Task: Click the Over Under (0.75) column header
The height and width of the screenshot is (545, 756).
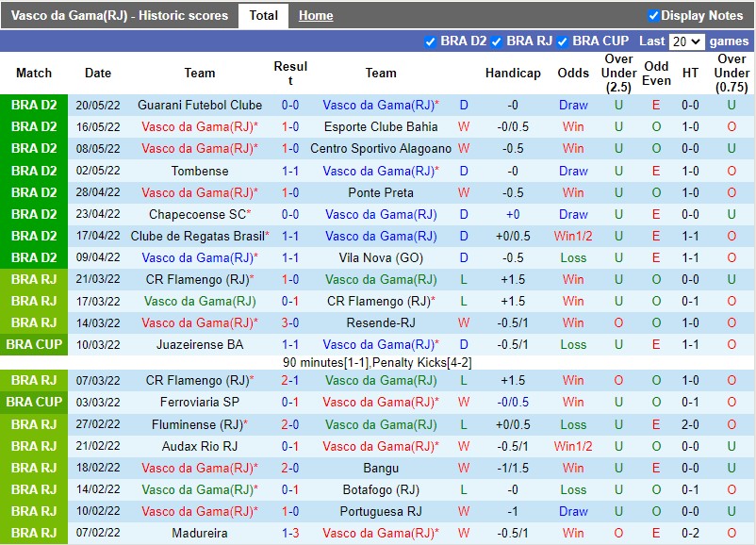Action: (731, 73)
